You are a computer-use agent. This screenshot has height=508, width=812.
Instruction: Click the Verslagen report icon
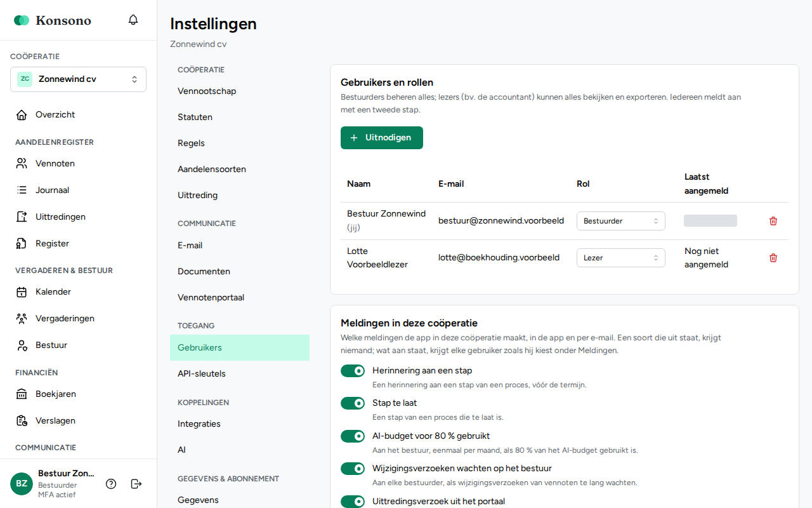[22, 421]
